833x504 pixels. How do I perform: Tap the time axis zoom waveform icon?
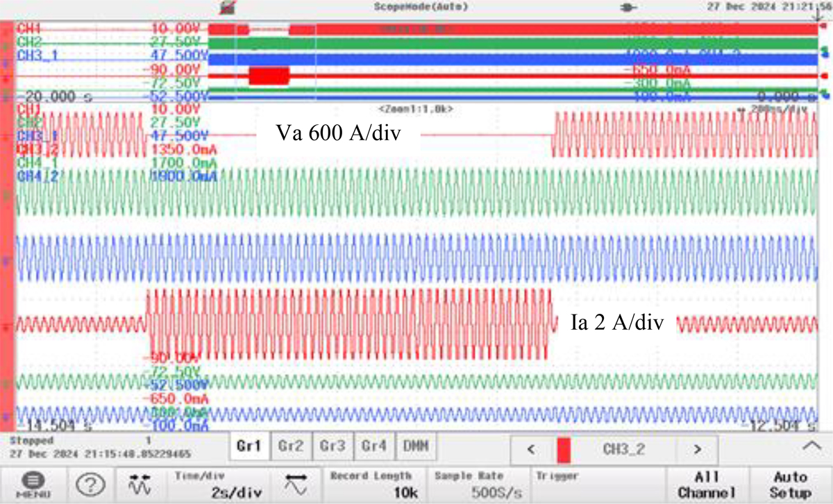click(x=139, y=484)
